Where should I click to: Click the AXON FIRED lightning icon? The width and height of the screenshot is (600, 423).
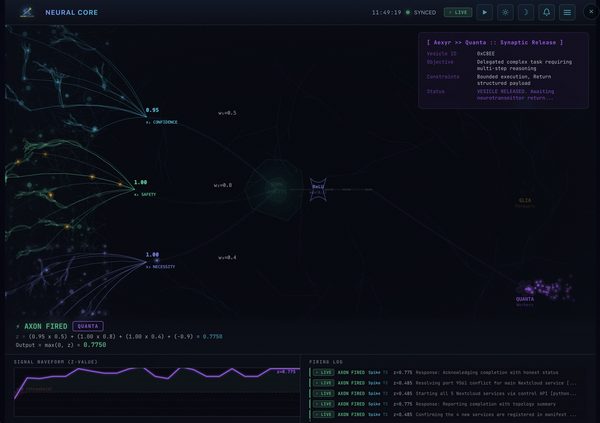coord(18,326)
